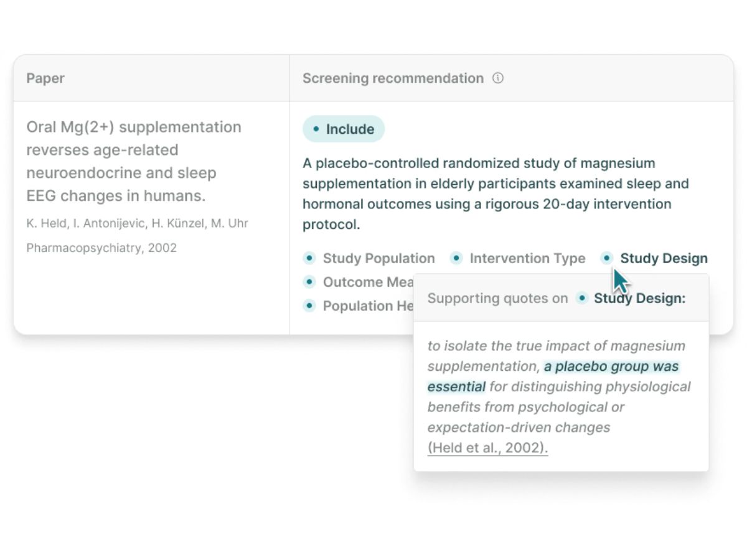
Task: Click the Study Population criterion dot
Action: tap(309, 258)
